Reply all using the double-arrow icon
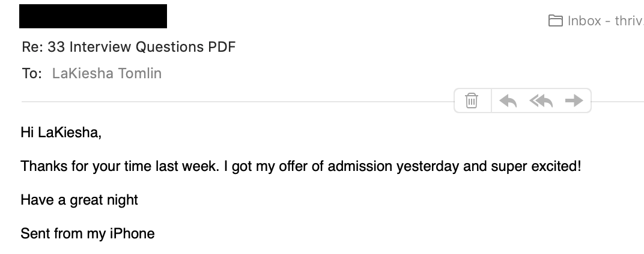 point(541,101)
